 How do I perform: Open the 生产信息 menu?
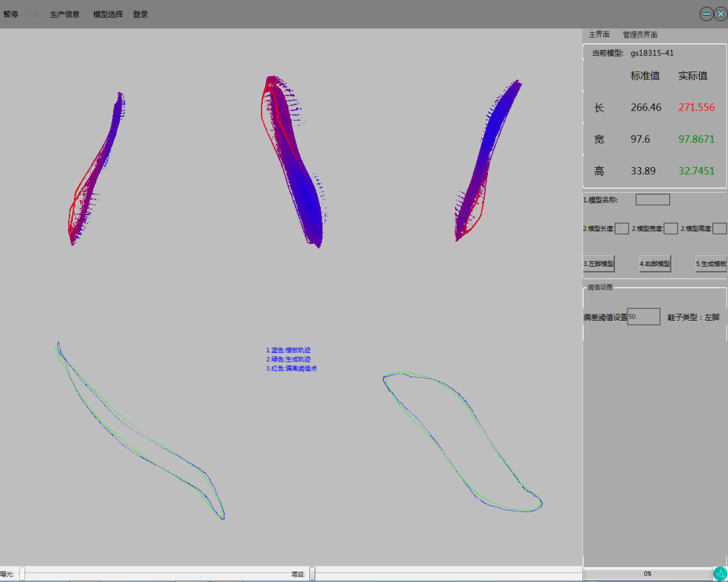pos(65,14)
